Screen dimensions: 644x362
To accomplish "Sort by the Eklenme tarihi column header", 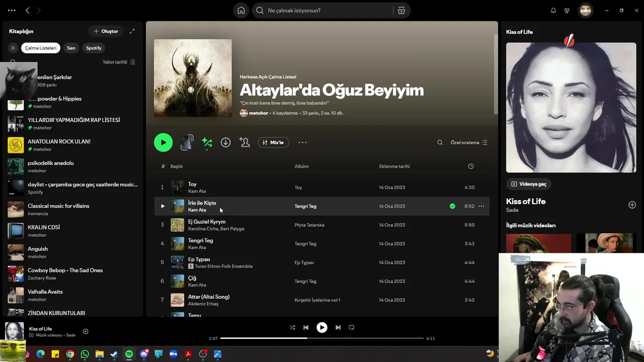I will click(x=394, y=166).
